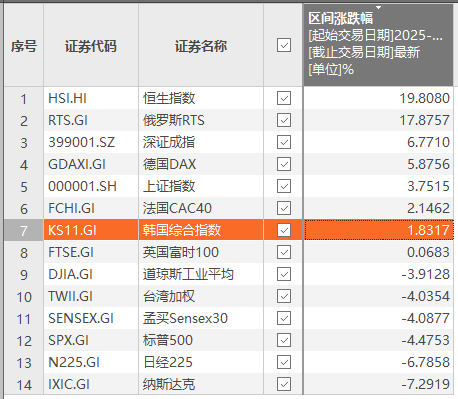Sort by the 证券代码 column header
Screen dimensions: 458x399
(x=91, y=46)
